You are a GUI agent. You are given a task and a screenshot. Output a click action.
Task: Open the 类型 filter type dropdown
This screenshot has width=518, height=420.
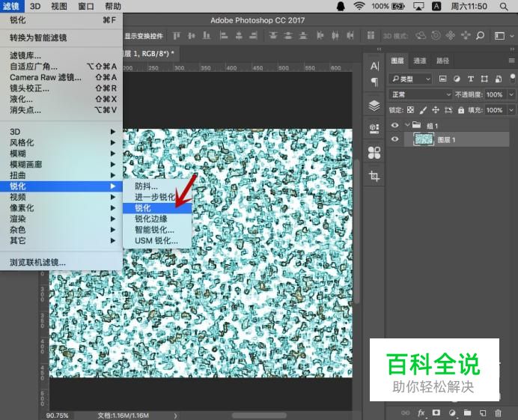410,79
